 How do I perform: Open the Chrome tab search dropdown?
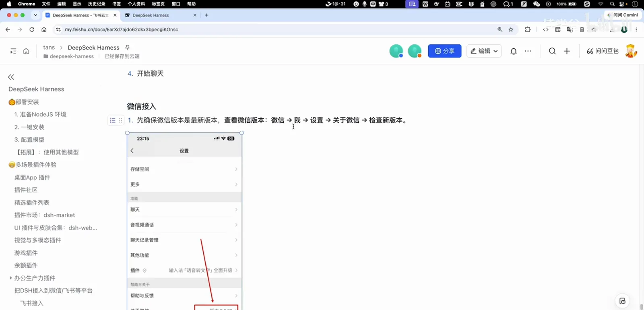tap(35, 15)
